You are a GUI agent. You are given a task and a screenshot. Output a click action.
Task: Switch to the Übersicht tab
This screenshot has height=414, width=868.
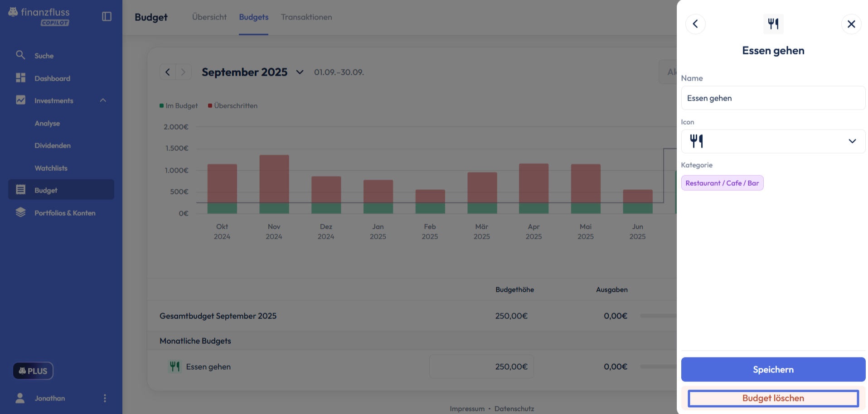[x=209, y=17]
